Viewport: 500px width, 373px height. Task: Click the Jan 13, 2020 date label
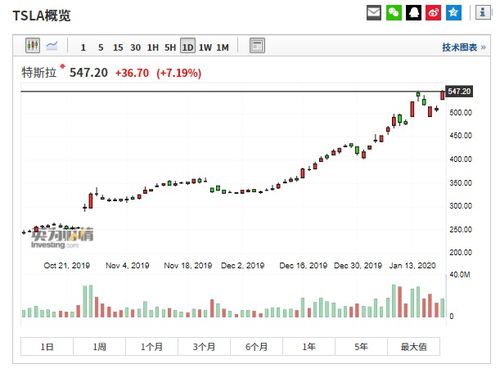[x=412, y=265]
